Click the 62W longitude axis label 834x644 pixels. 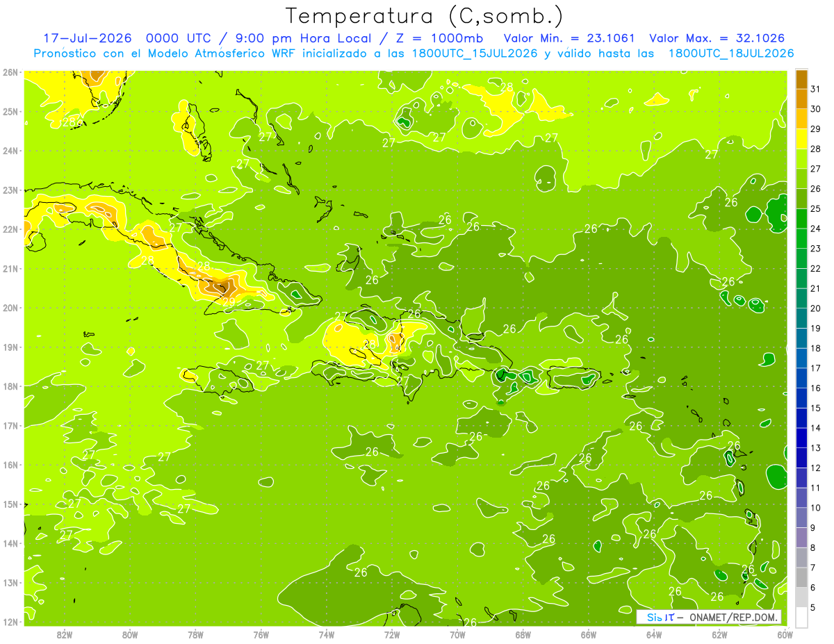[x=719, y=634]
